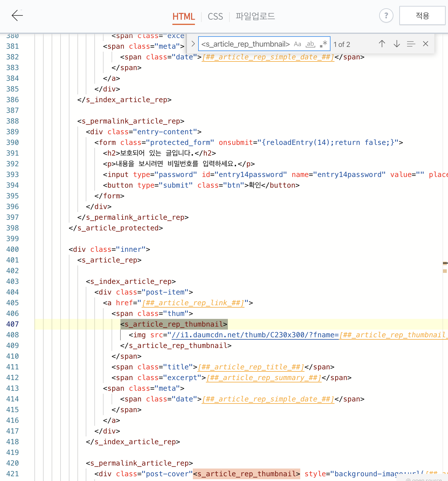The width and height of the screenshot is (448, 481).
Task: Close the find widget
Action: pos(425,44)
